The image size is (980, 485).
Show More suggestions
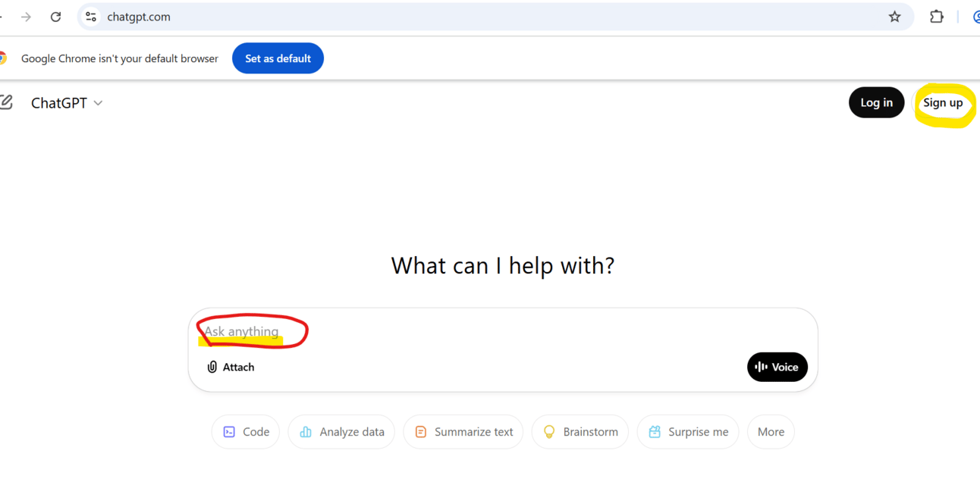(x=771, y=432)
